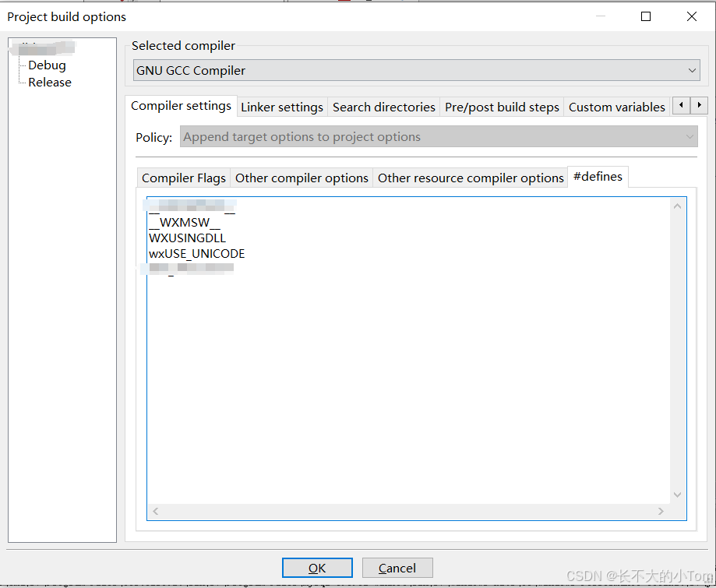The height and width of the screenshot is (588, 716).
Task: Confirm changes with the OK button
Action: [316, 568]
